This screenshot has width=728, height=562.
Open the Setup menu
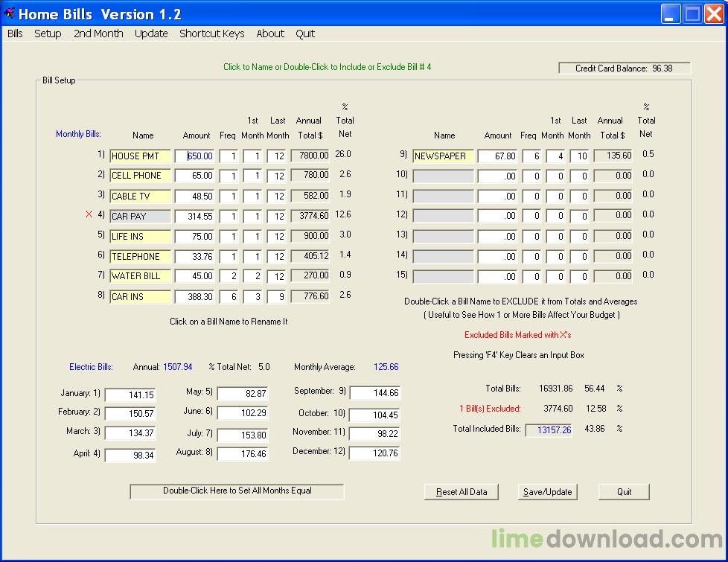(x=48, y=33)
